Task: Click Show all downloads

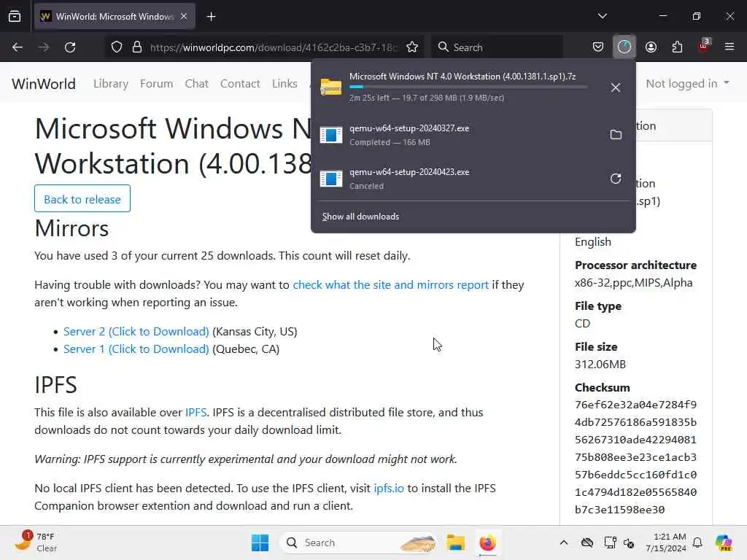Action: 360,217
